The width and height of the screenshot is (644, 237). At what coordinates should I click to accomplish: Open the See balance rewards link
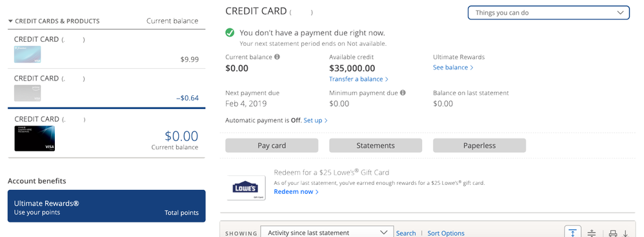[x=453, y=68]
